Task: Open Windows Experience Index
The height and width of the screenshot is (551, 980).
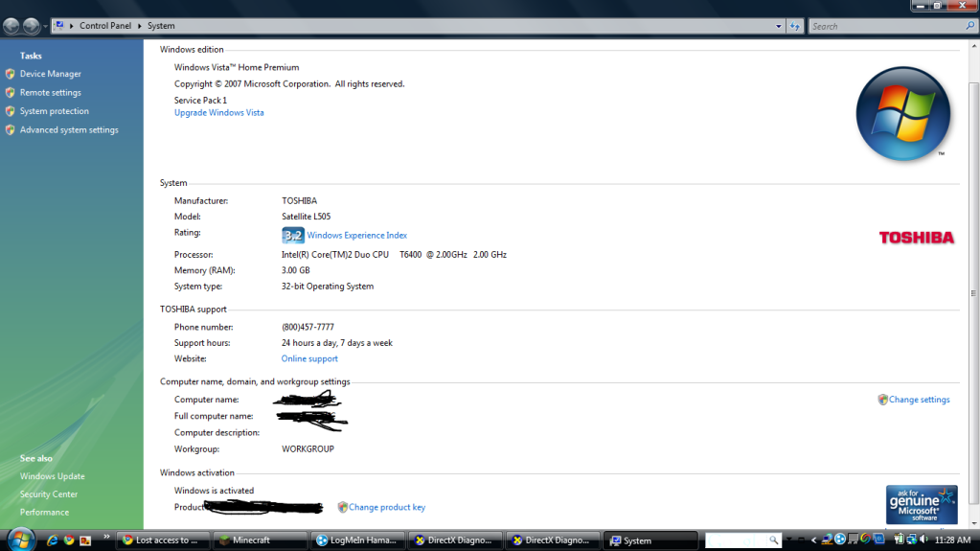Action: [357, 235]
